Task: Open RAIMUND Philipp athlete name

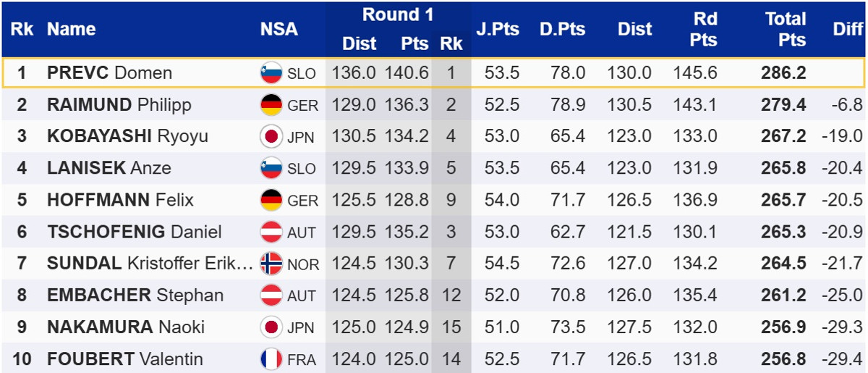Action: click(x=119, y=105)
